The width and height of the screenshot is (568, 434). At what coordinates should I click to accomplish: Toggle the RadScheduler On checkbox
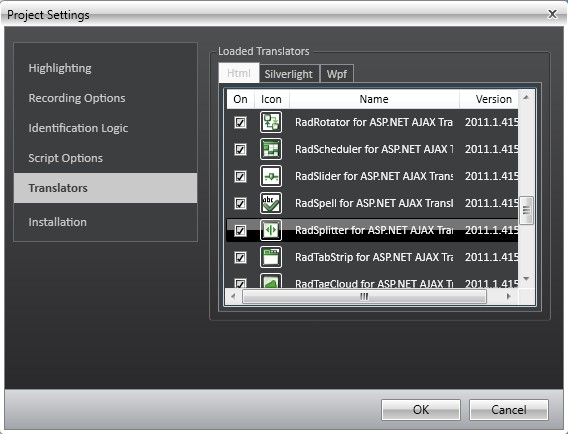tap(240, 149)
